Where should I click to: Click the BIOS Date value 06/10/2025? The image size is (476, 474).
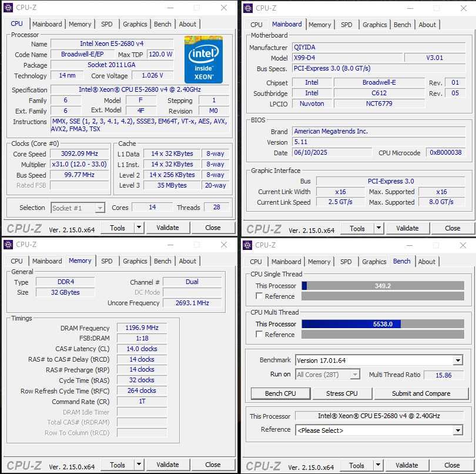332,152
